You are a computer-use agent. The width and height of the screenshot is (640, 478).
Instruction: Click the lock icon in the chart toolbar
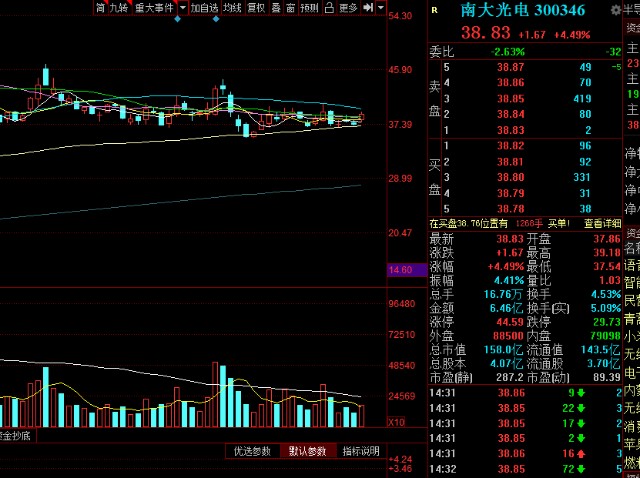pos(329,7)
